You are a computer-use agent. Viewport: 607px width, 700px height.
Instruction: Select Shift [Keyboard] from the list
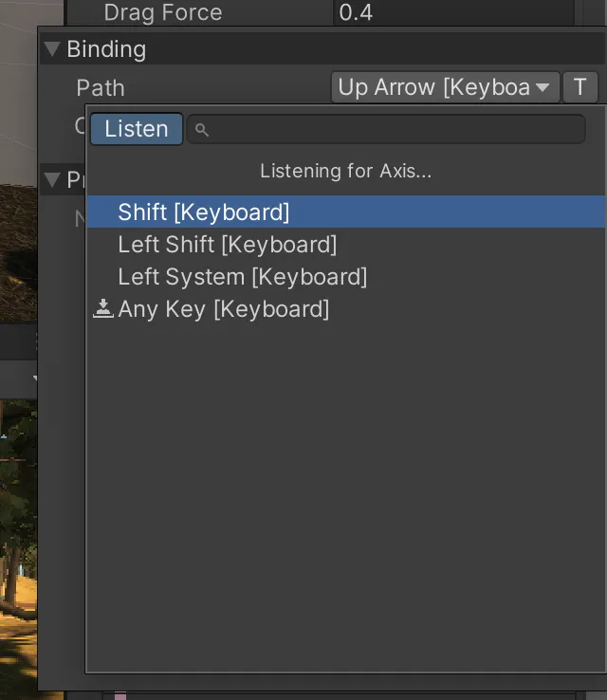tap(204, 212)
